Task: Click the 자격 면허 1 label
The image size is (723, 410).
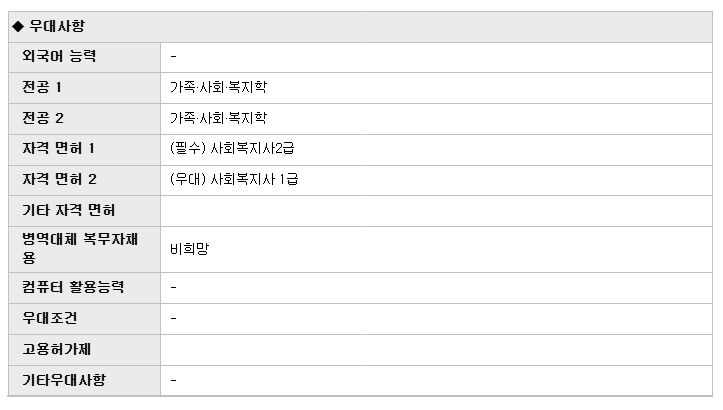Action: (x=59, y=149)
